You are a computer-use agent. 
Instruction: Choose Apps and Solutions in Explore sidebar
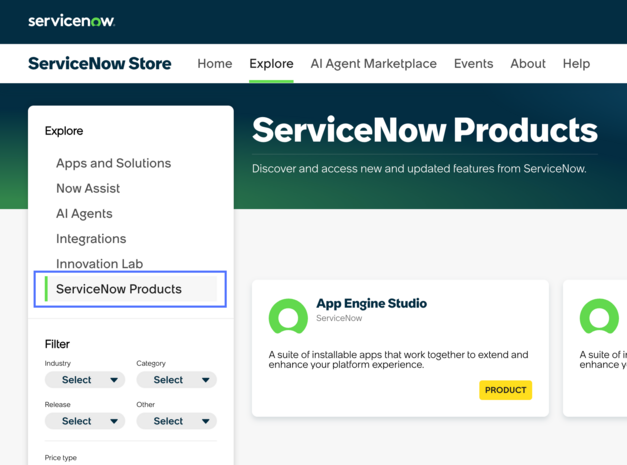(x=114, y=163)
